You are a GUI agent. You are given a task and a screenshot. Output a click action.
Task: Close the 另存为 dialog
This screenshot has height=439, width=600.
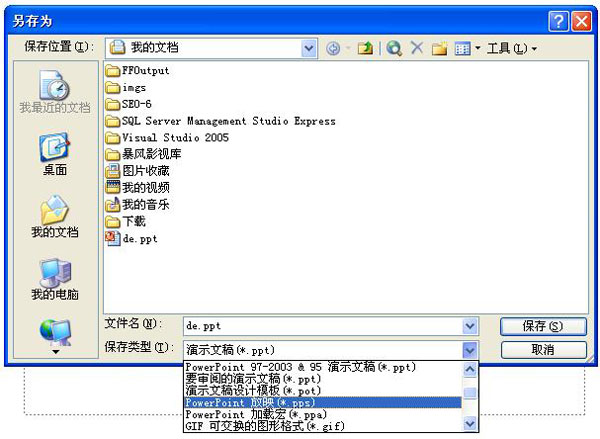point(581,21)
